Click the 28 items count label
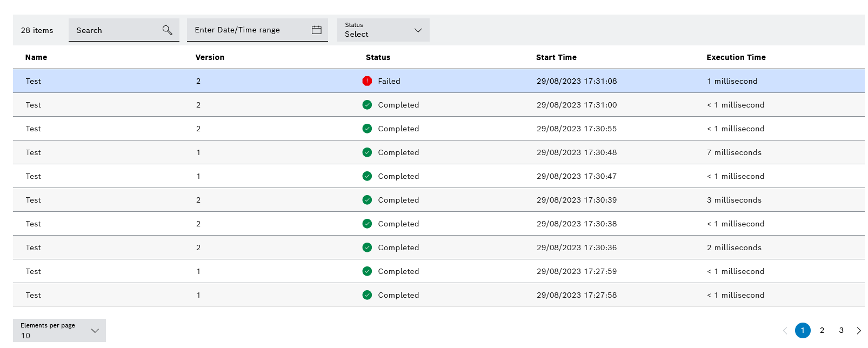 [x=37, y=30]
